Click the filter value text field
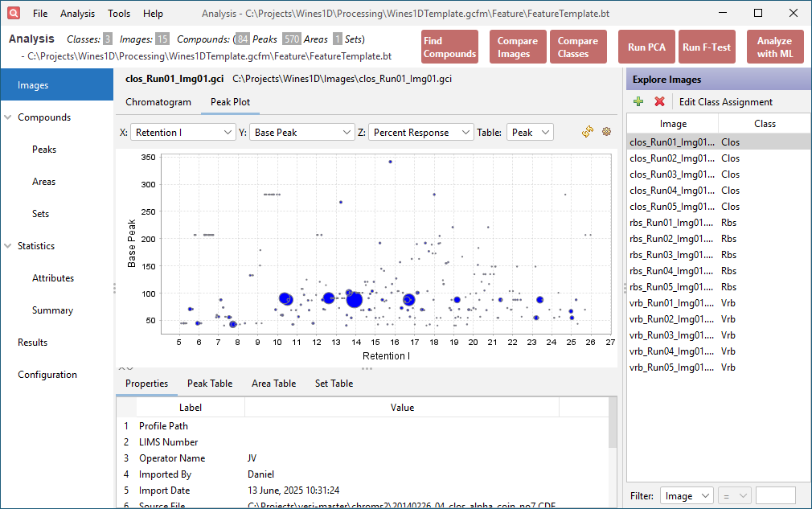Screen dimensions: 812x509 click(775, 496)
